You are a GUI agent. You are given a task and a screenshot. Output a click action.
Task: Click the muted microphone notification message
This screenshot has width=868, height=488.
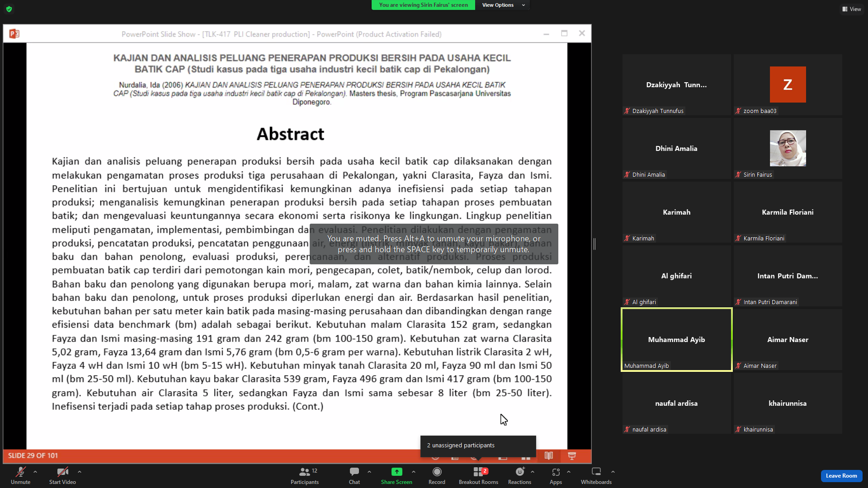click(434, 244)
